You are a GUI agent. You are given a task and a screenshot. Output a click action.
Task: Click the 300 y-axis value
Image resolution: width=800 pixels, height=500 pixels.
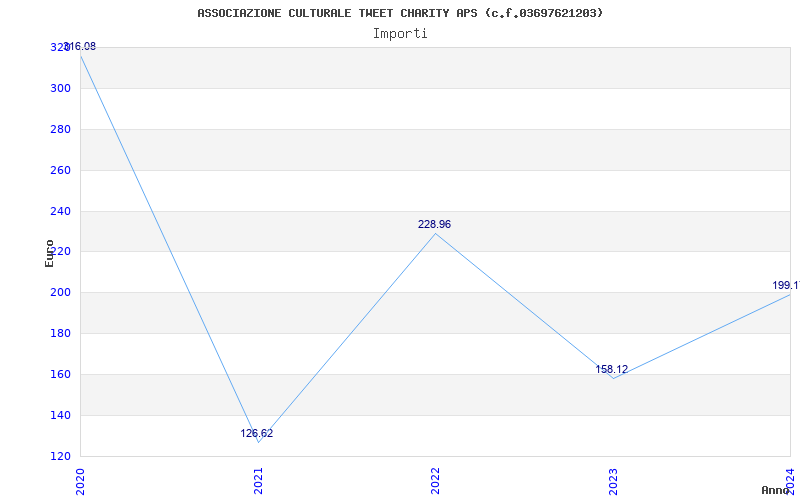[x=60, y=89]
